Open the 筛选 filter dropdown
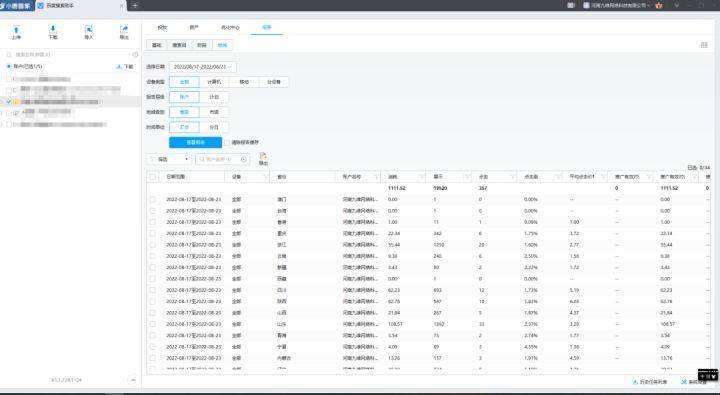Screen dimensions: 720x395 coord(169,159)
